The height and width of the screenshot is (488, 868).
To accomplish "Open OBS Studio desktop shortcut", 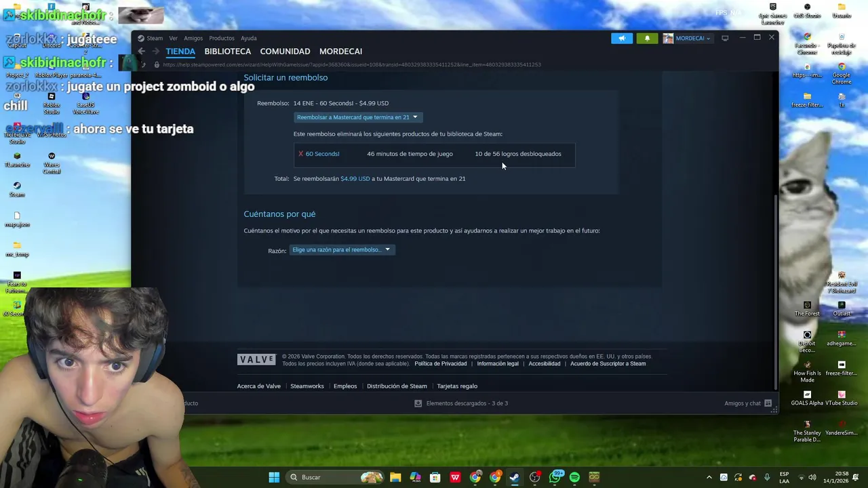I will point(807,11).
